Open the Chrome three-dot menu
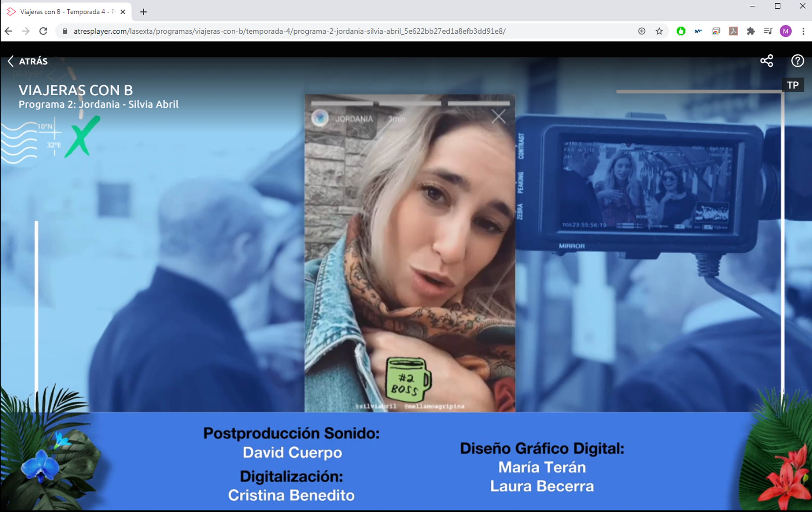The height and width of the screenshot is (512, 812). tap(803, 32)
